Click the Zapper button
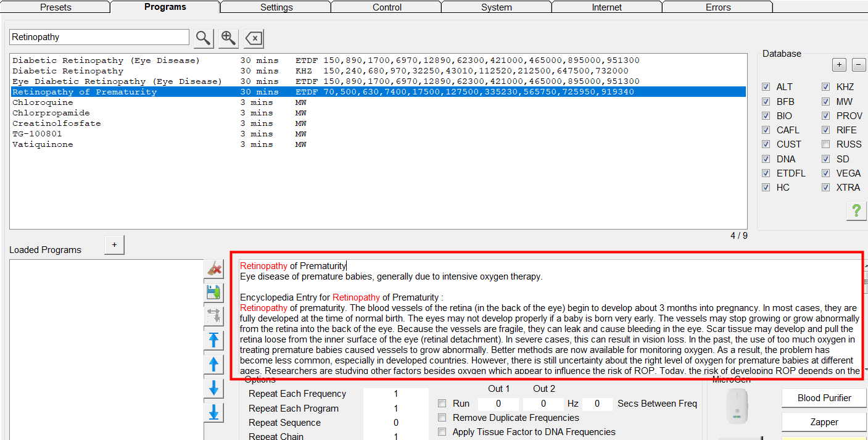Viewport: 868px width, 440px height. click(x=824, y=422)
